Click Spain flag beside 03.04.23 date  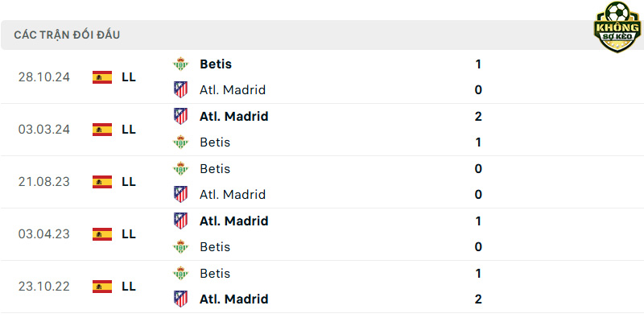pyautogui.click(x=102, y=234)
